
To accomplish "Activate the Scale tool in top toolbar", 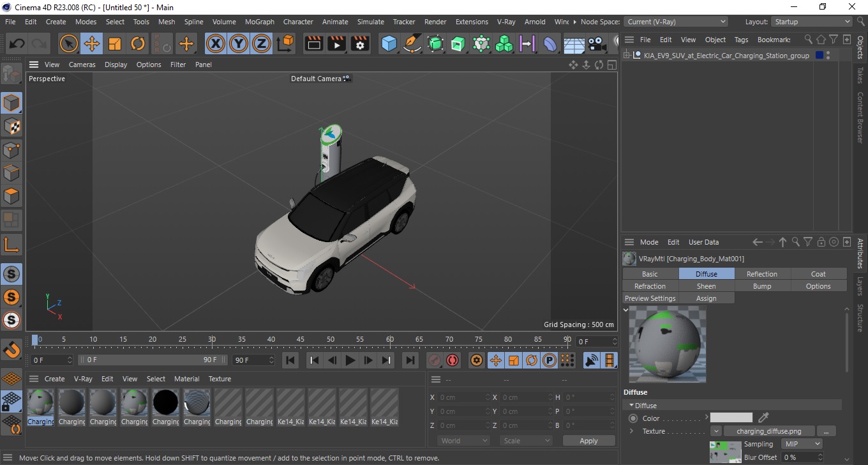I will click(x=115, y=43).
